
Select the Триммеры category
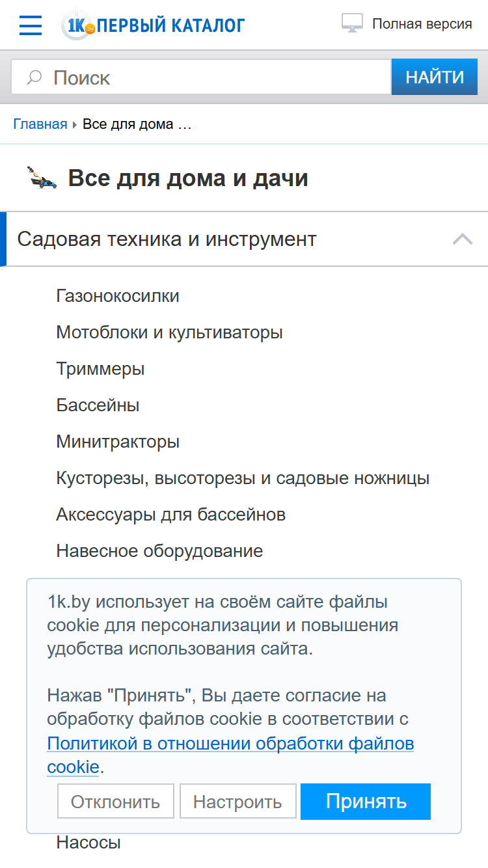click(x=100, y=369)
